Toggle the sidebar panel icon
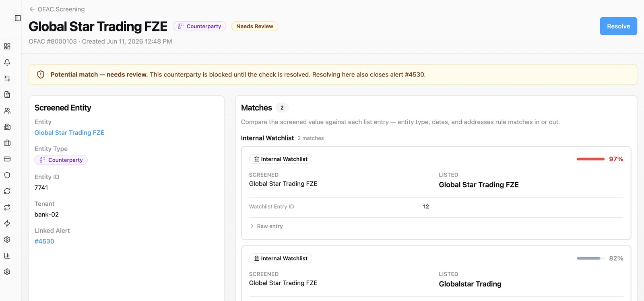644x301 pixels. [18, 18]
